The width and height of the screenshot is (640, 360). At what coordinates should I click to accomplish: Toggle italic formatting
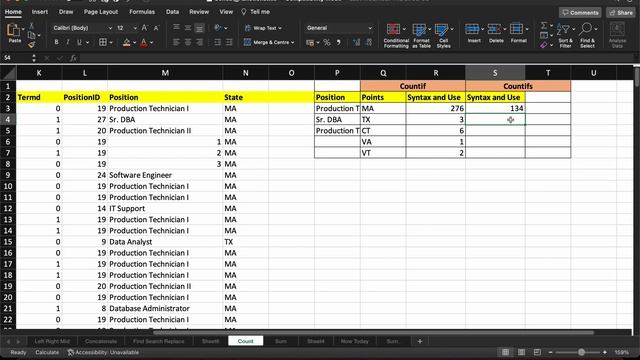tap(68, 42)
